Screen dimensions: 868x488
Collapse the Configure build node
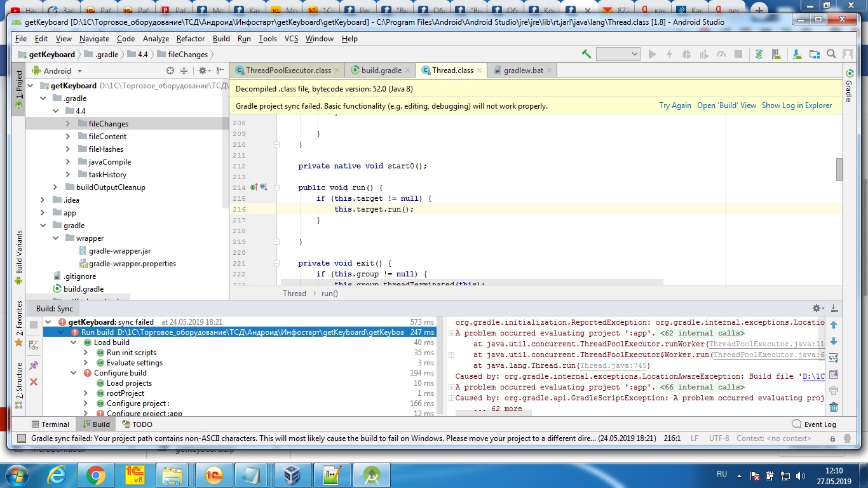(x=74, y=373)
